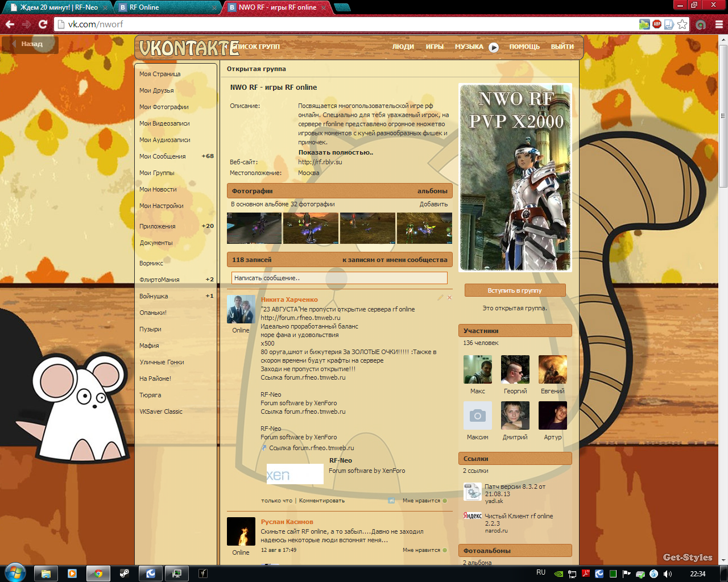
Task: Open the Windows Start orb
Action: (x=15, y=572)
